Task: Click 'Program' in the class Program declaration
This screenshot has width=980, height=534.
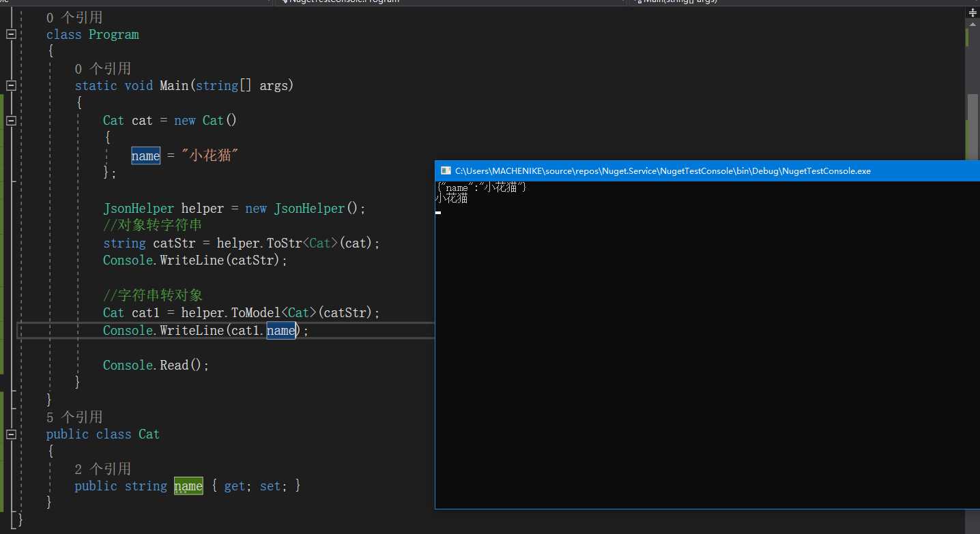Action: [x=114, y=34]
